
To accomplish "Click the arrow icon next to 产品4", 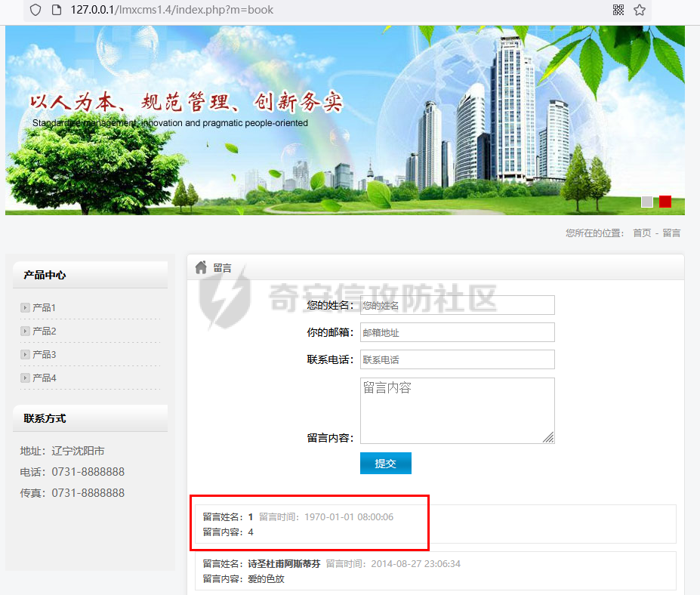I will point(25,378).
